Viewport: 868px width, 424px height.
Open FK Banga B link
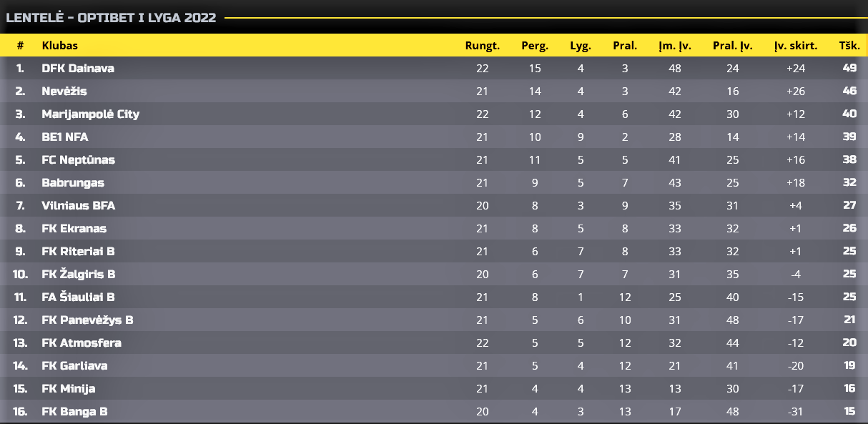coord(75,412)
